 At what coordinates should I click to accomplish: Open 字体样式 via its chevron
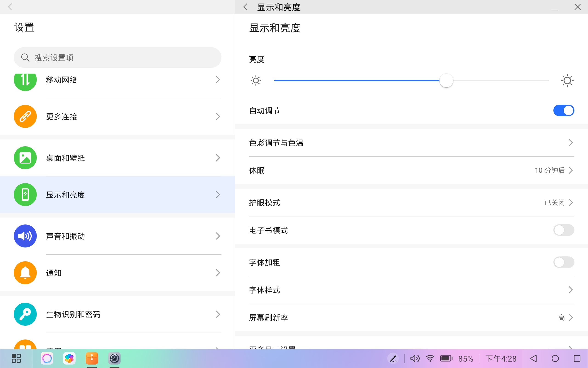571,290
